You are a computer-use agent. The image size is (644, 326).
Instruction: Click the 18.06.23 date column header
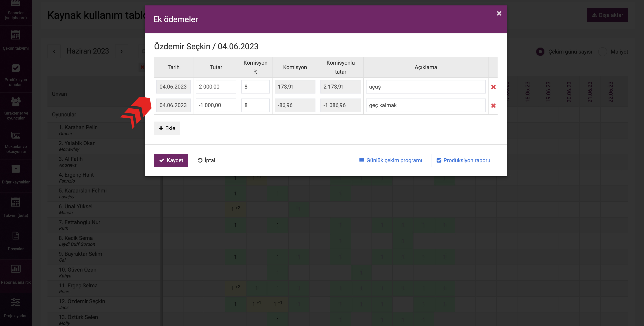point(527,92)
